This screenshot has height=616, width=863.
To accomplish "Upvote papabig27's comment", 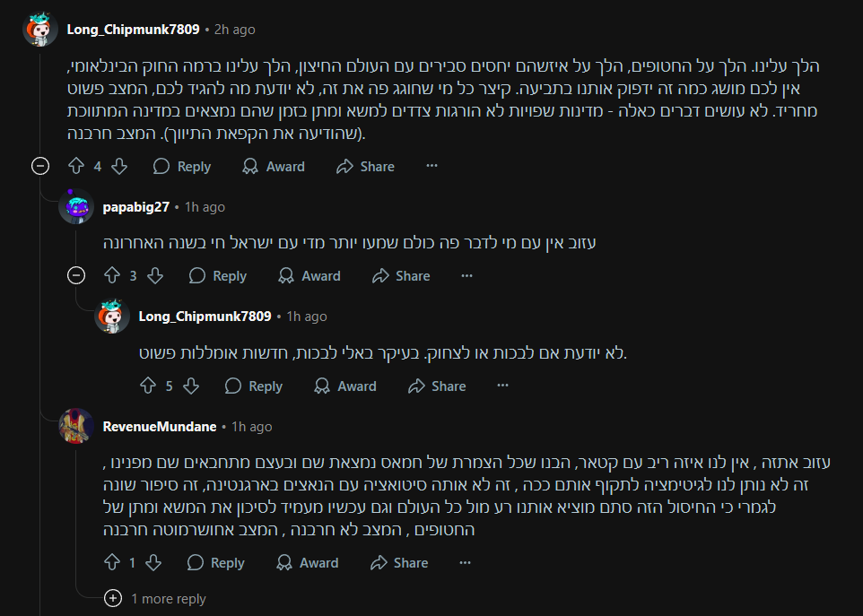I will 112,275.
